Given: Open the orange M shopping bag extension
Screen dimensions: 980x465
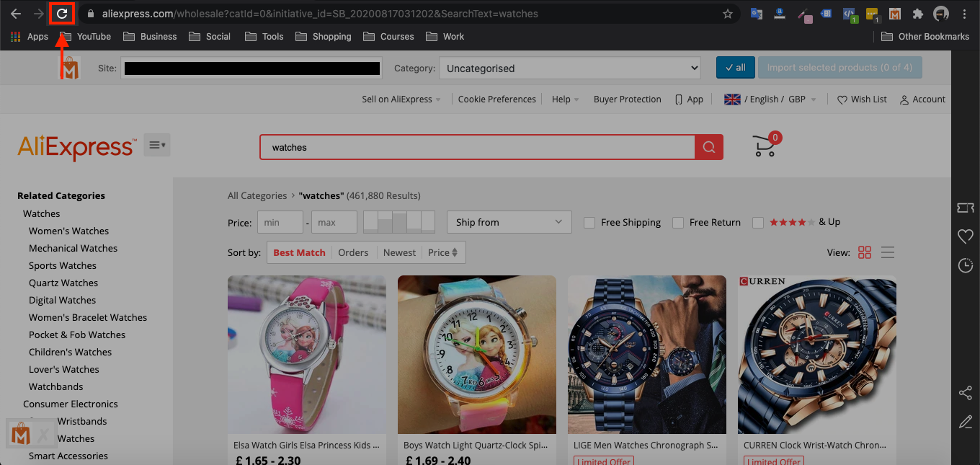Looking at the screenshot, I should [x=895, y=14].
